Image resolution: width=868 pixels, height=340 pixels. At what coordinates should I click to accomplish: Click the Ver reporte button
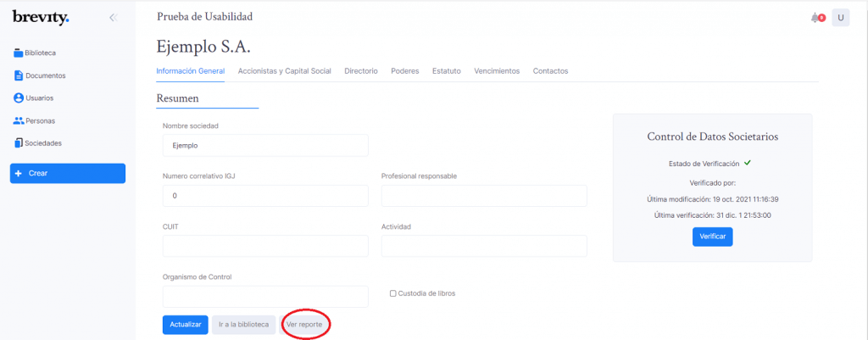tap(306, 325)
